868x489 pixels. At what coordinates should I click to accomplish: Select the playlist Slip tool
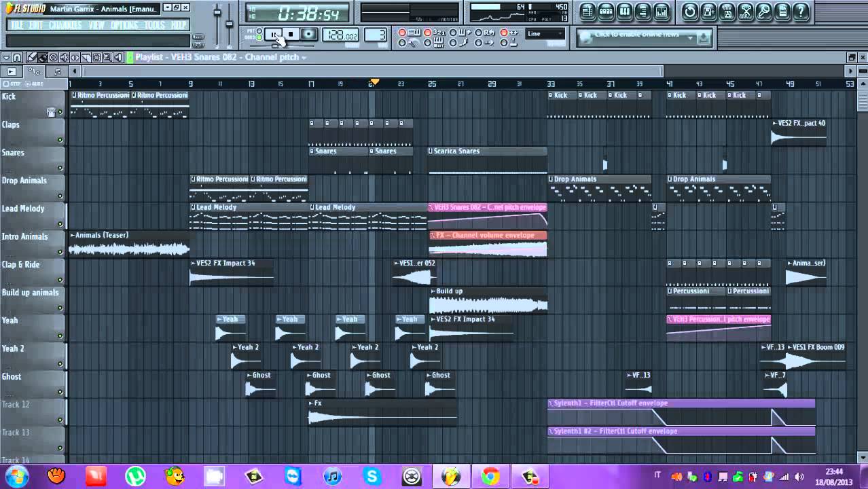pos(75,58)
